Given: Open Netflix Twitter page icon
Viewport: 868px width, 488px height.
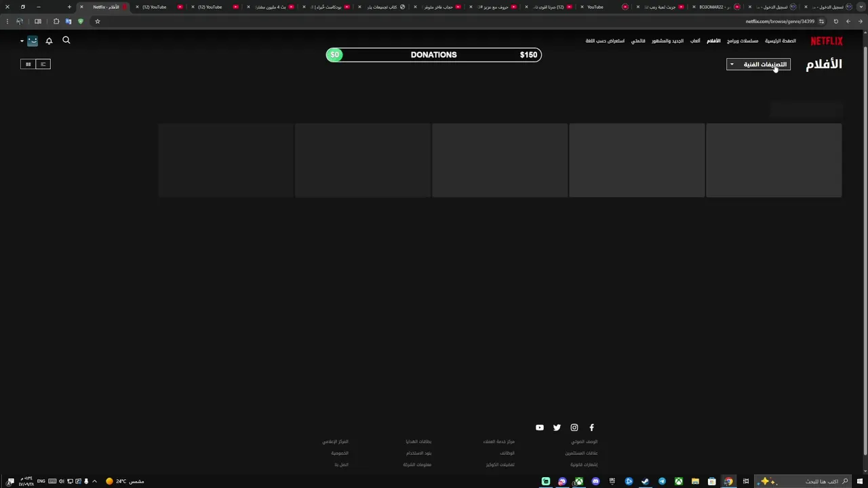Looking at the screenshot, I should point(557,428).
